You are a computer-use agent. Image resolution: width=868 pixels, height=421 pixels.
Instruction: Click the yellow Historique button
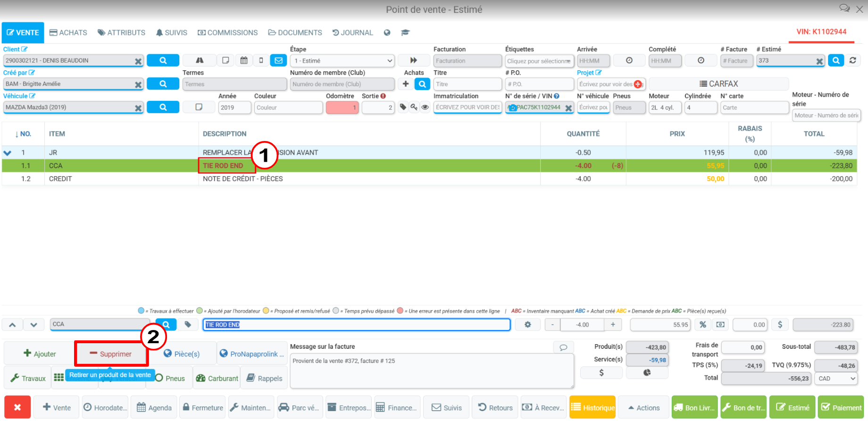(x=593, y=407)
